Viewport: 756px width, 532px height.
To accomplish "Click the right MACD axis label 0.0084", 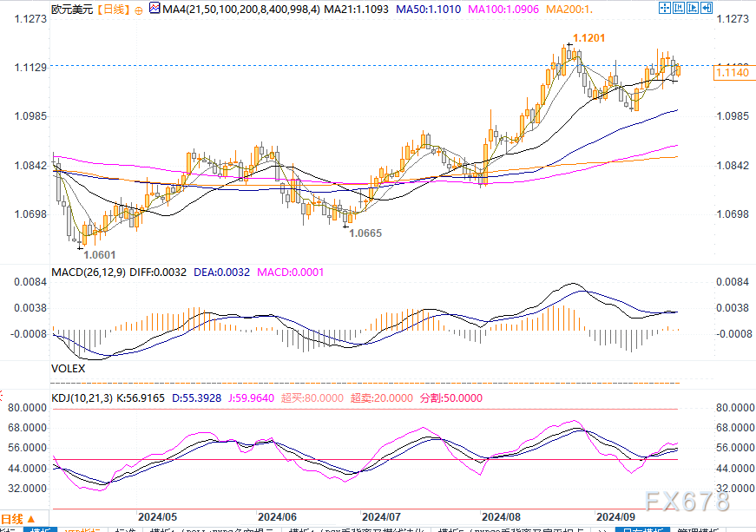I will 733,282.
